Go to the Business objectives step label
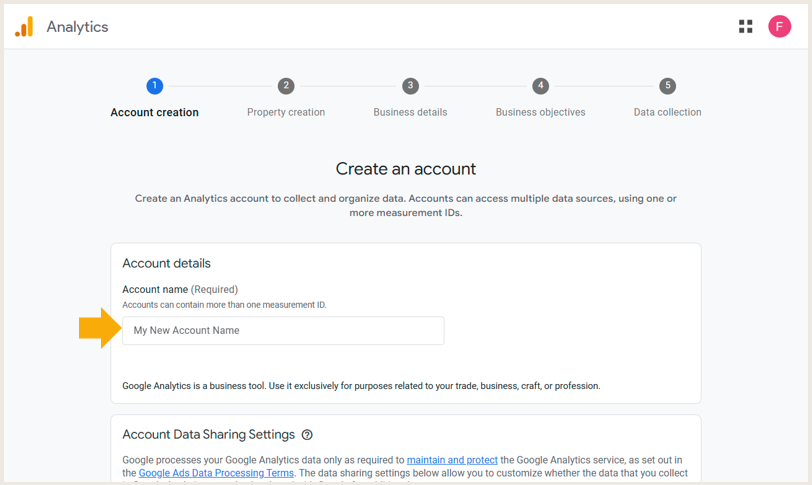 (540, 112)
